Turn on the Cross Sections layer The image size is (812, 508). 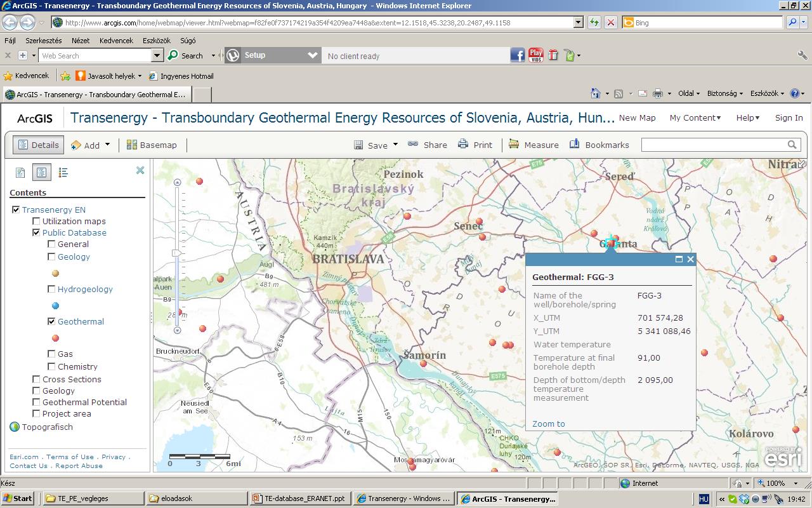pyautogui.click(x=36, y=379)
